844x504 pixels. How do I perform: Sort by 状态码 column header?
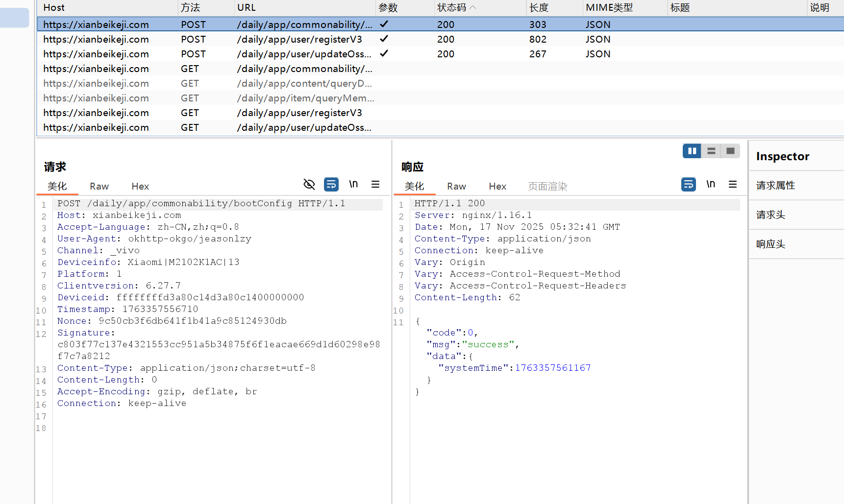click(x=451, y=7)
